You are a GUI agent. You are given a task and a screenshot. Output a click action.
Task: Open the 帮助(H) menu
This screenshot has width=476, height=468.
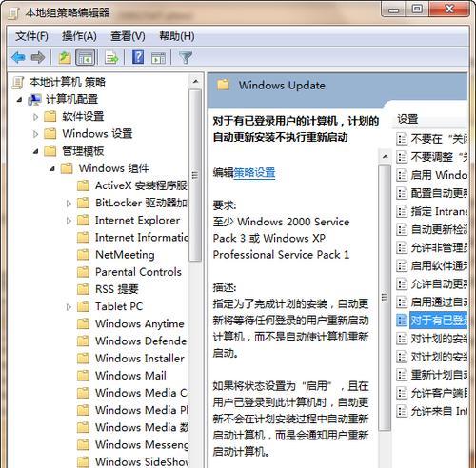177,36
